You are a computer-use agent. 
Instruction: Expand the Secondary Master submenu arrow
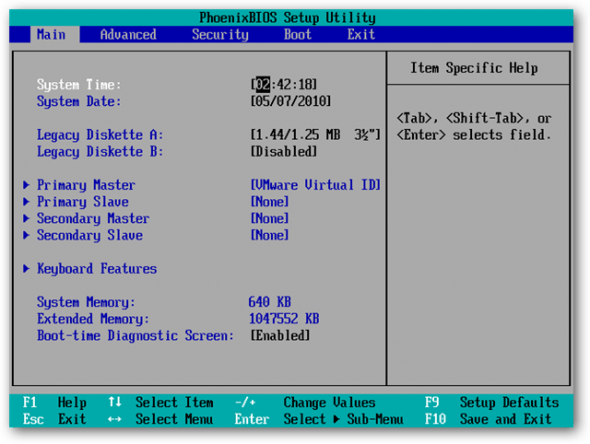pos(26,218)
